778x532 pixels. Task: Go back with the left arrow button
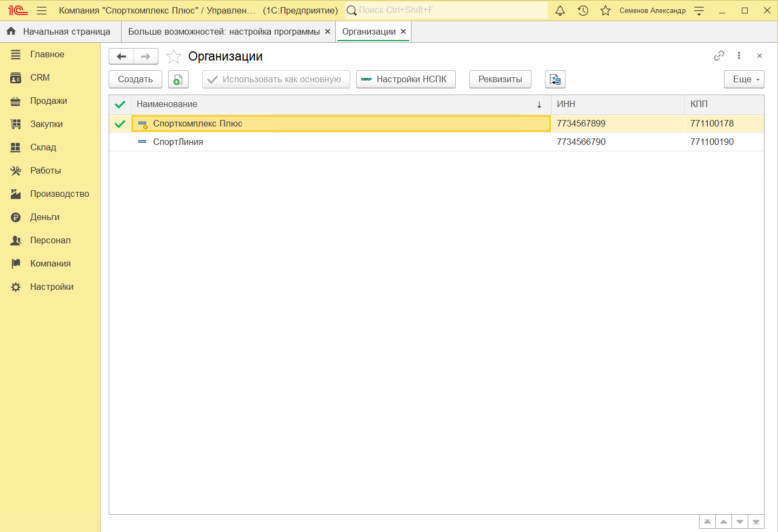122,56
